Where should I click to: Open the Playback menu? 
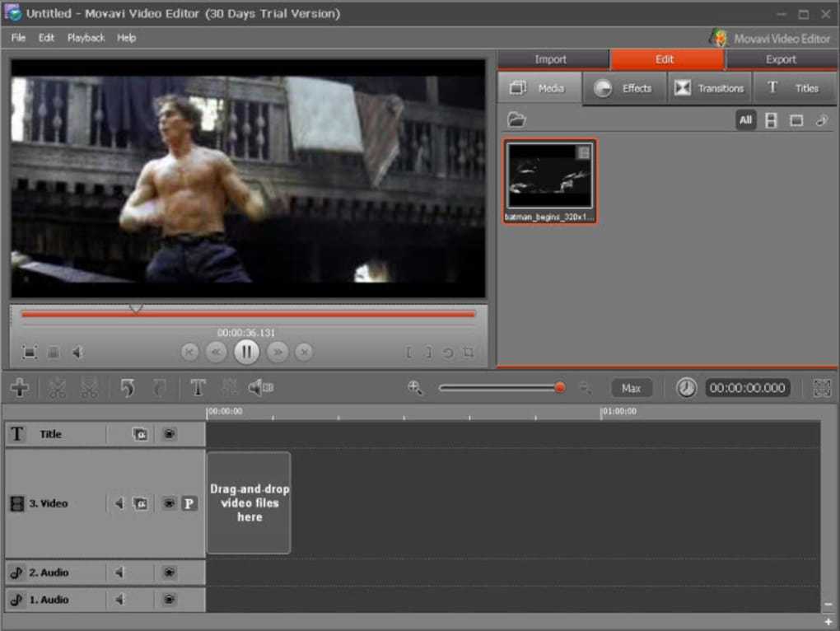pyautogui.click(x=86, y=38)
